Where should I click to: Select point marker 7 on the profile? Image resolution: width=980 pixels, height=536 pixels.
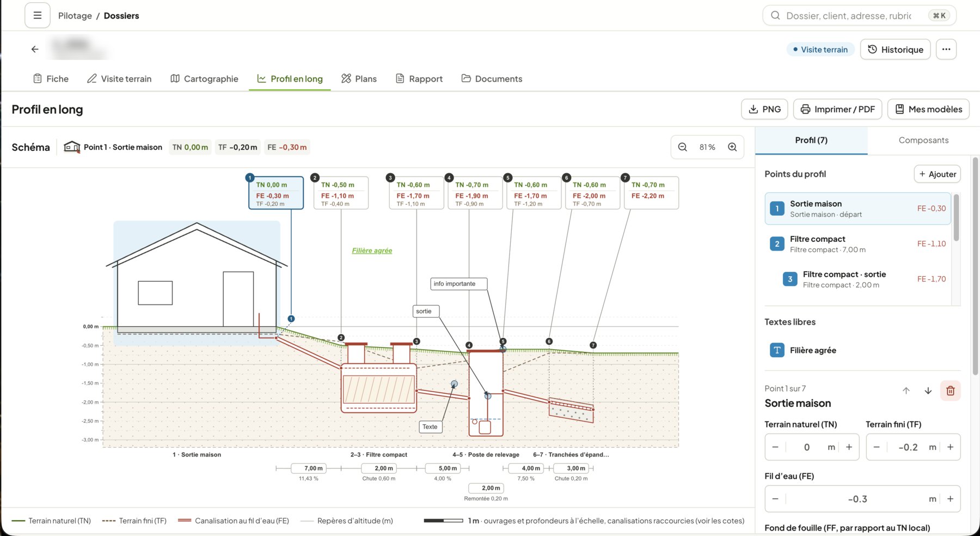(x=593, y=345)
